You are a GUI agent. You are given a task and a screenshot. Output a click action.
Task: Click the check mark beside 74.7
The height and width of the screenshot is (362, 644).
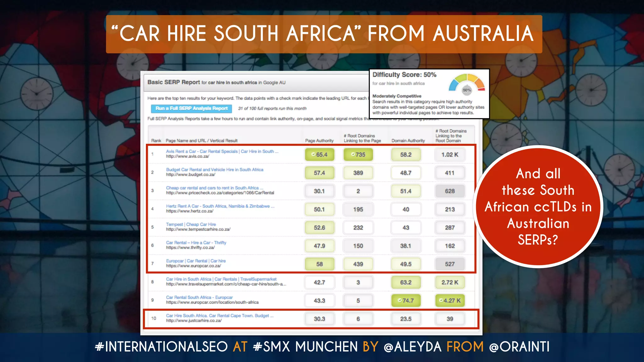point(399,300)
